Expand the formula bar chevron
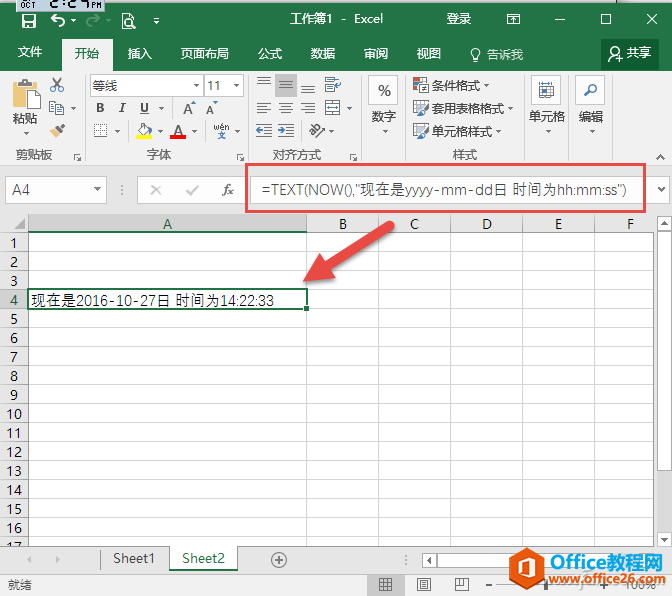The image size is (672, 596). pyautogui.click(x=661, y=189)
